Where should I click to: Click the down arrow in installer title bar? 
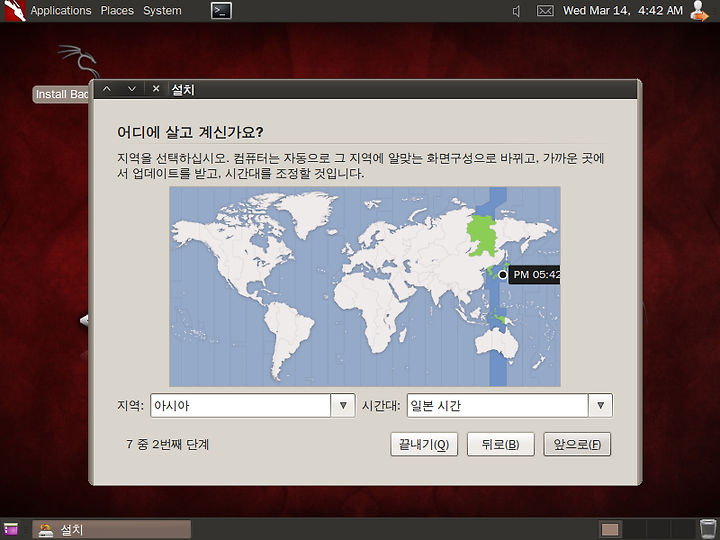click(132, 89)
